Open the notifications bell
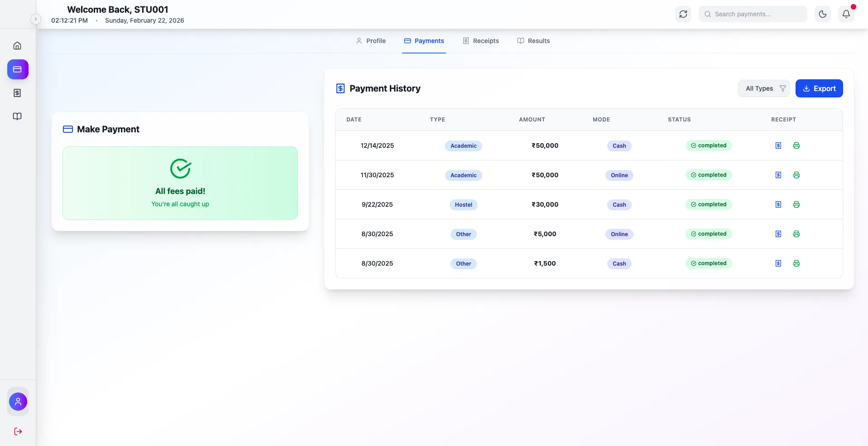Screen dimensions: 868x446 [x=846, y=14]
